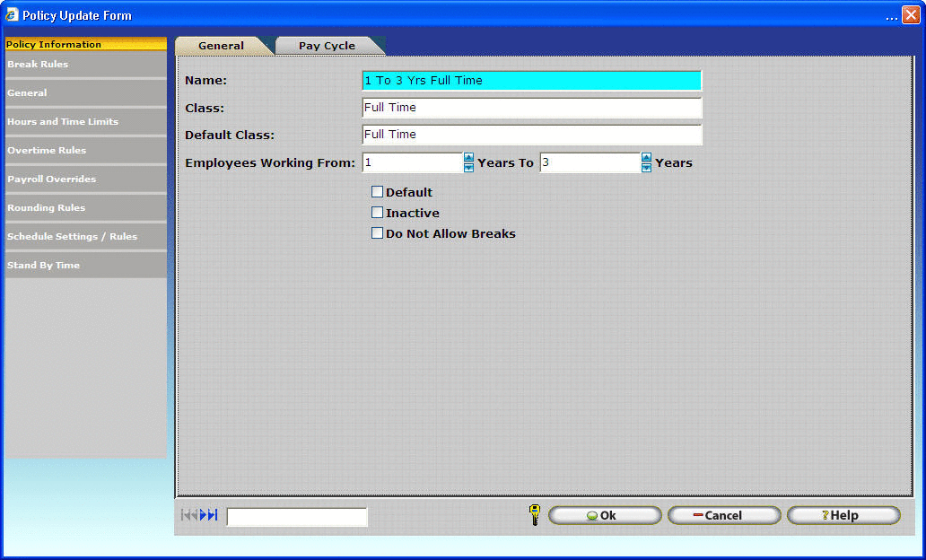
Task: Decrease the Employees Working From years value
Action: coord(468,168)
